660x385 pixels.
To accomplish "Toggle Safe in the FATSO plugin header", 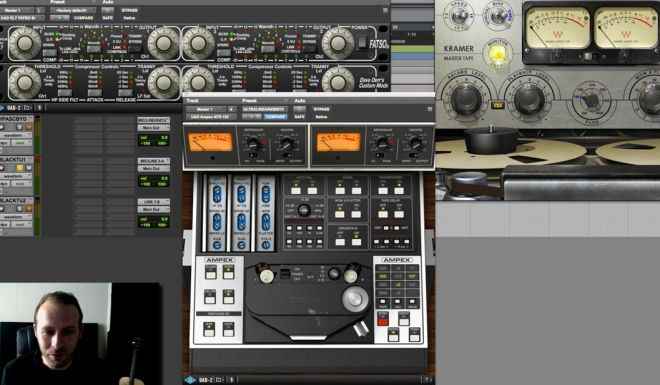I will tap(107, 18).
